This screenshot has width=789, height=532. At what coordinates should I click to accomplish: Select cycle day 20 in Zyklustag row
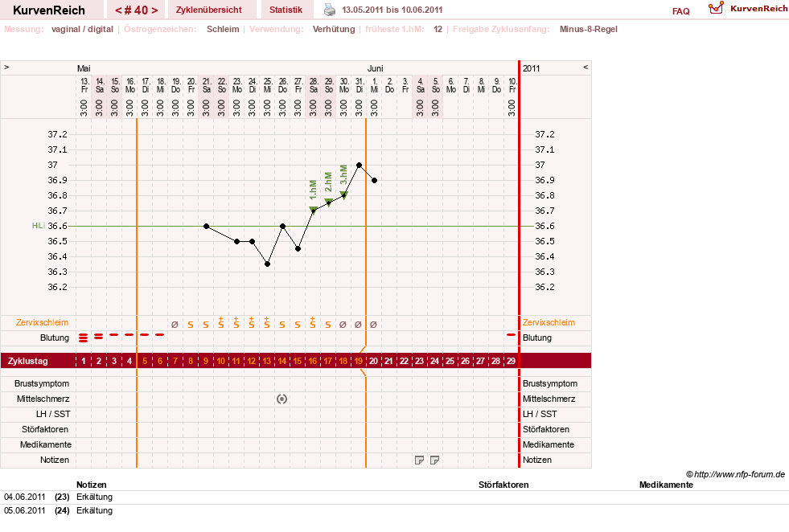coord(373,361)
